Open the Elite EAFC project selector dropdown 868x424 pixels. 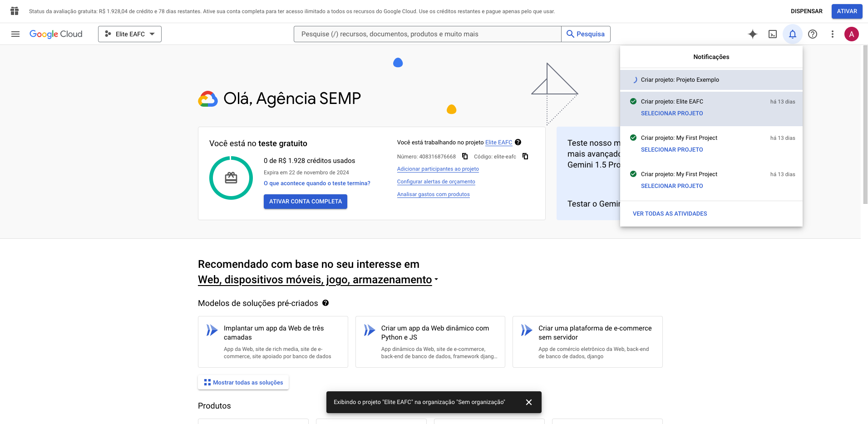tap(130, 34)
